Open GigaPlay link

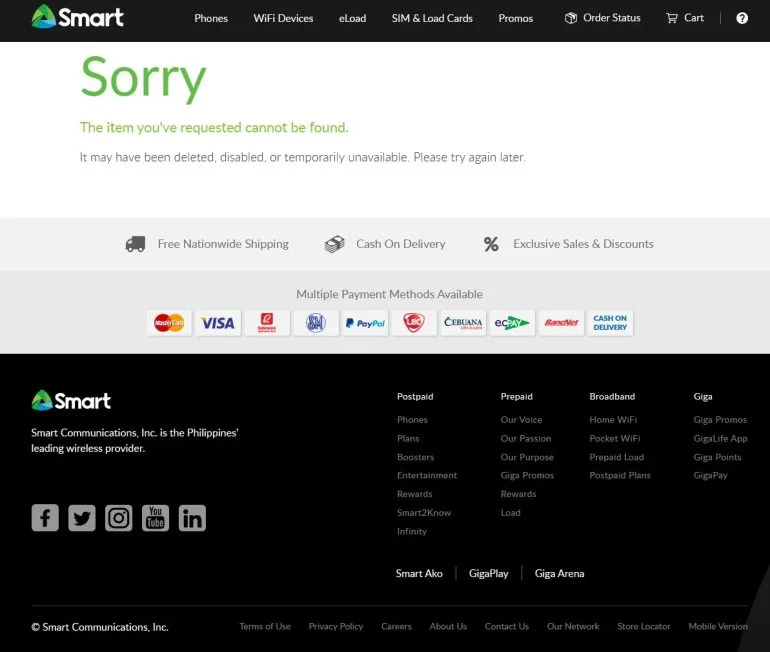[x=489, y=573]
